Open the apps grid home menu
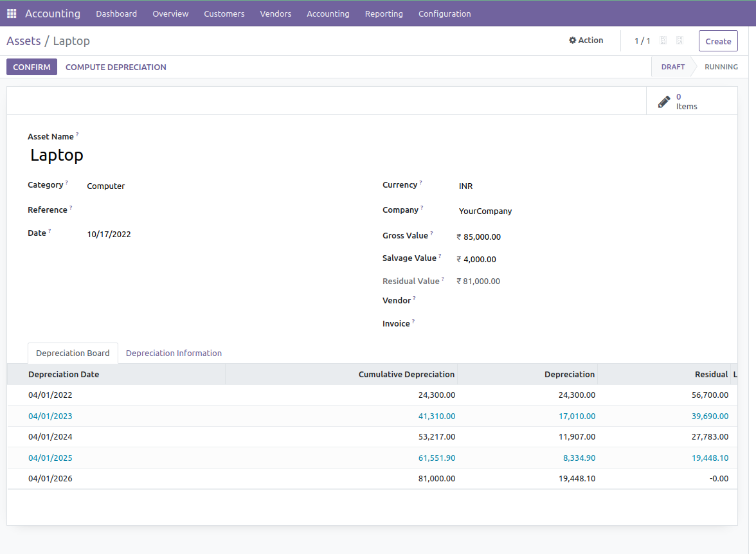 12,13
